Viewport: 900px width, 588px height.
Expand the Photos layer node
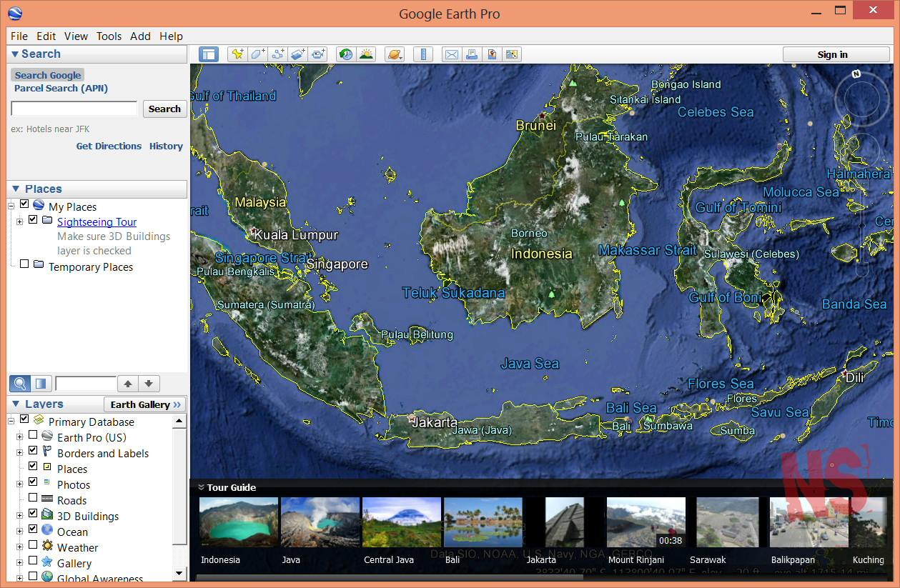20,484
